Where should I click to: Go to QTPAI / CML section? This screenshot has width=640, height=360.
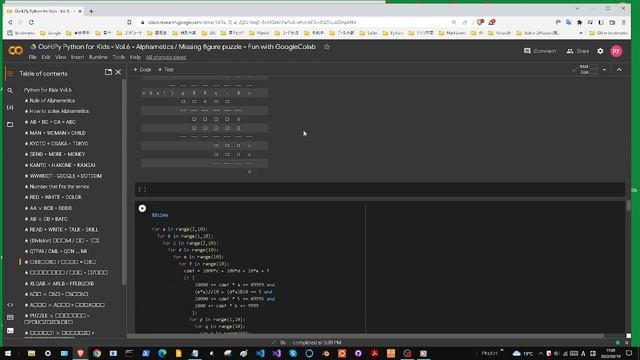(56, 251)
